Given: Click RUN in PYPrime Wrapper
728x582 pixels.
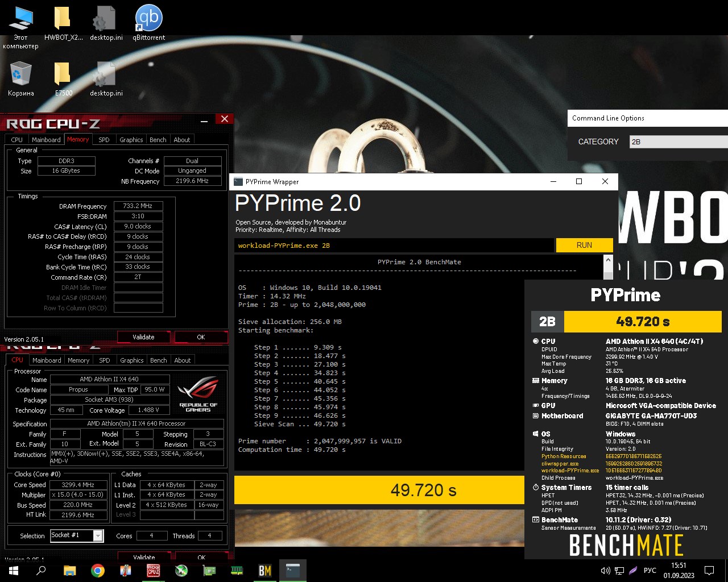Looking at the screenshot, I should tap(584, 245).
